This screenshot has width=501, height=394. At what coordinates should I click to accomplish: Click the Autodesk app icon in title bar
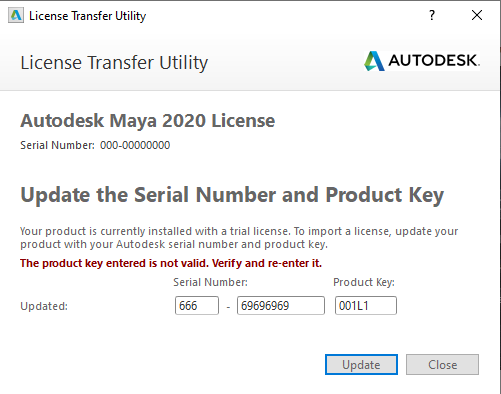pyautogui.click(x=16, y=16)
